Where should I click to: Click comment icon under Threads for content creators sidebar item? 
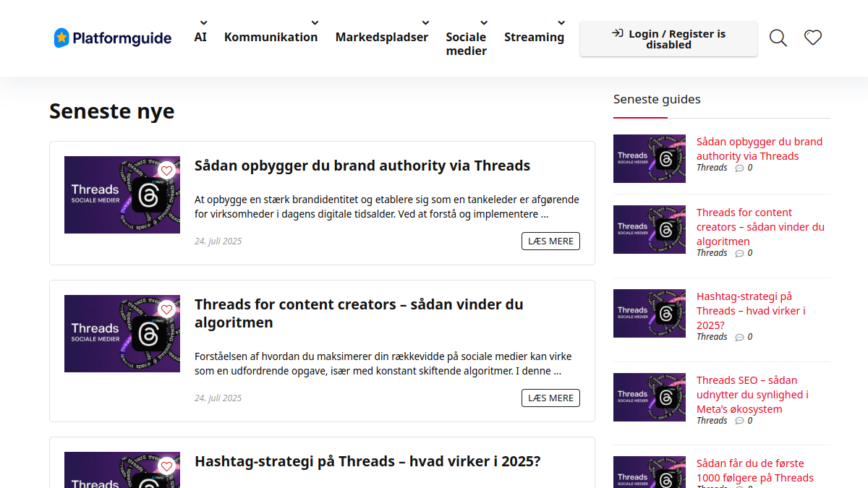coord(739,253)
